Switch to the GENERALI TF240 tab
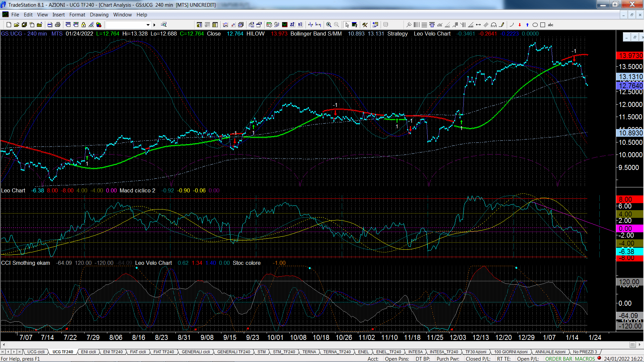 tap(234, 352)
